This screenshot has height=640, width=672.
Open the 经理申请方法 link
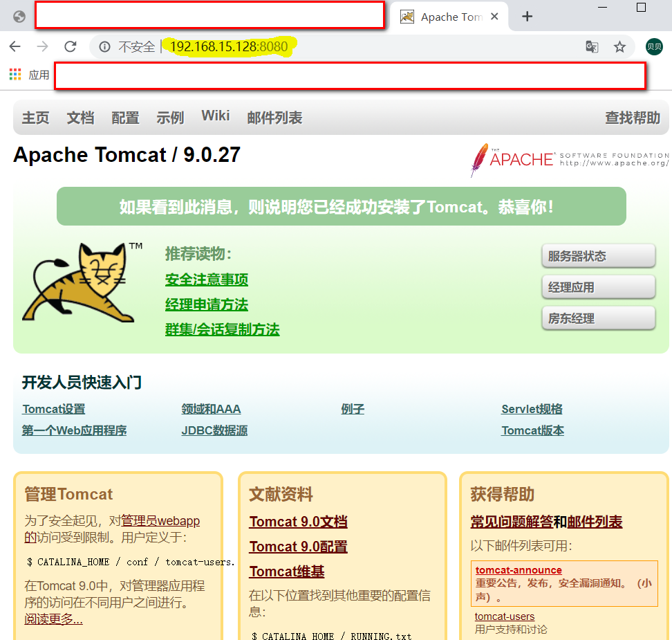point(207,304)
